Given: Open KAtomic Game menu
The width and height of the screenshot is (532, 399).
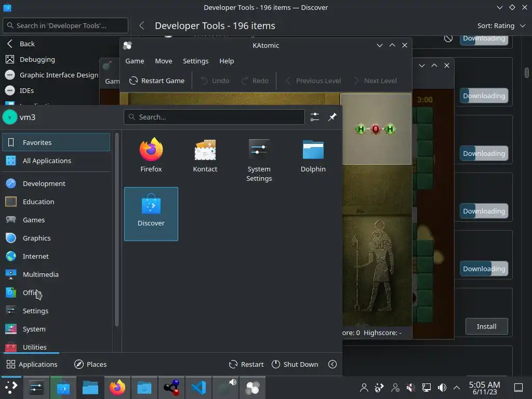Looking at the screenshot, I should pyautogui.click(x=135, y=61).
